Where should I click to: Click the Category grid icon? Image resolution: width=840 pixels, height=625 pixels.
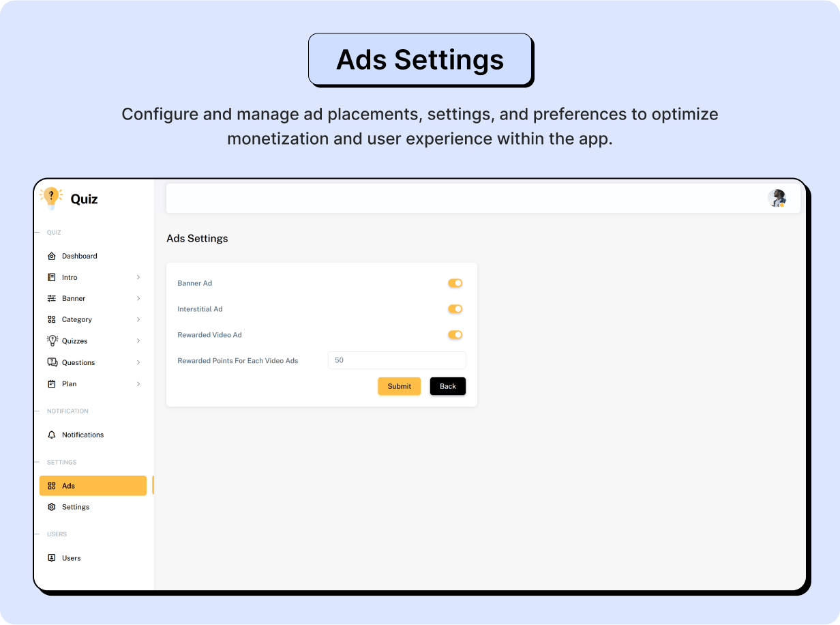pos(52,319)
